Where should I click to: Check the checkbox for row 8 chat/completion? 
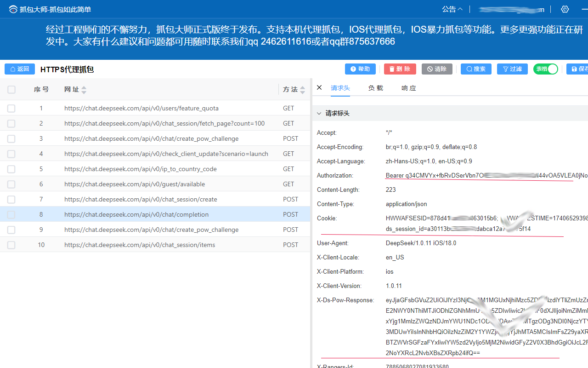[x=11, y=215]
